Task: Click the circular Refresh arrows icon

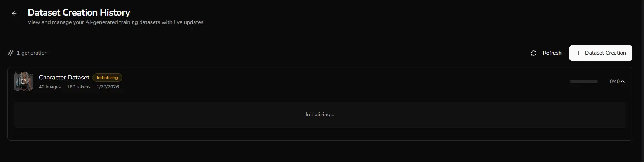Action: (x=534, y=53)
